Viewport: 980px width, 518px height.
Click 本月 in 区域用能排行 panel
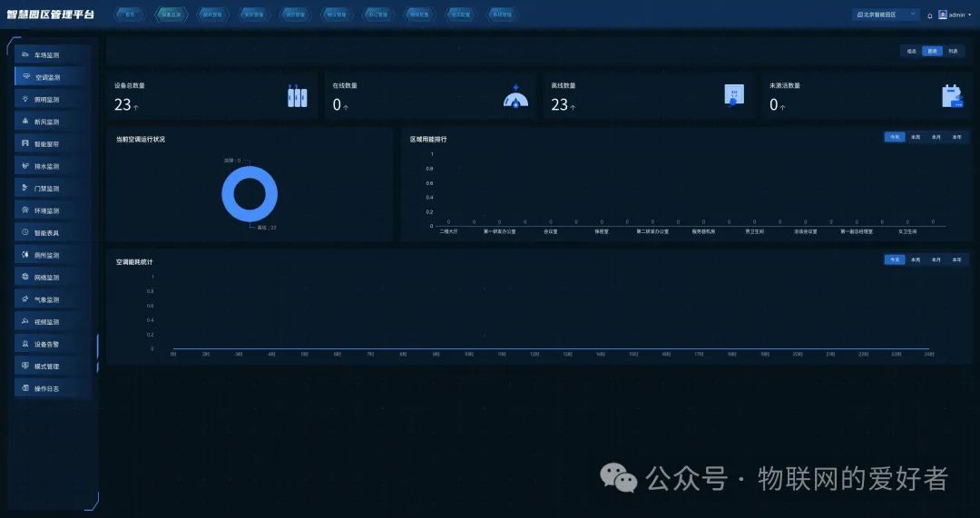click(x=936, y=137)
